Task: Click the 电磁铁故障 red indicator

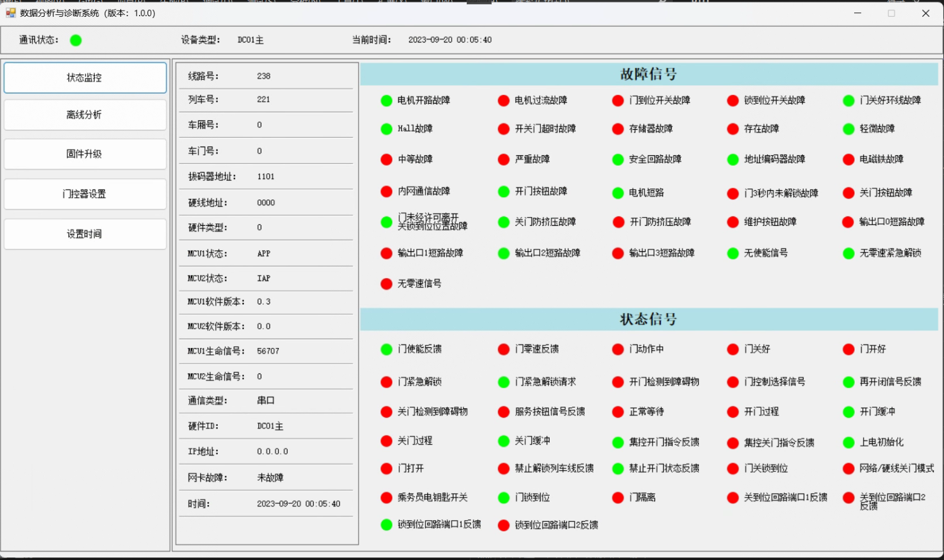Action: [849, 160]
